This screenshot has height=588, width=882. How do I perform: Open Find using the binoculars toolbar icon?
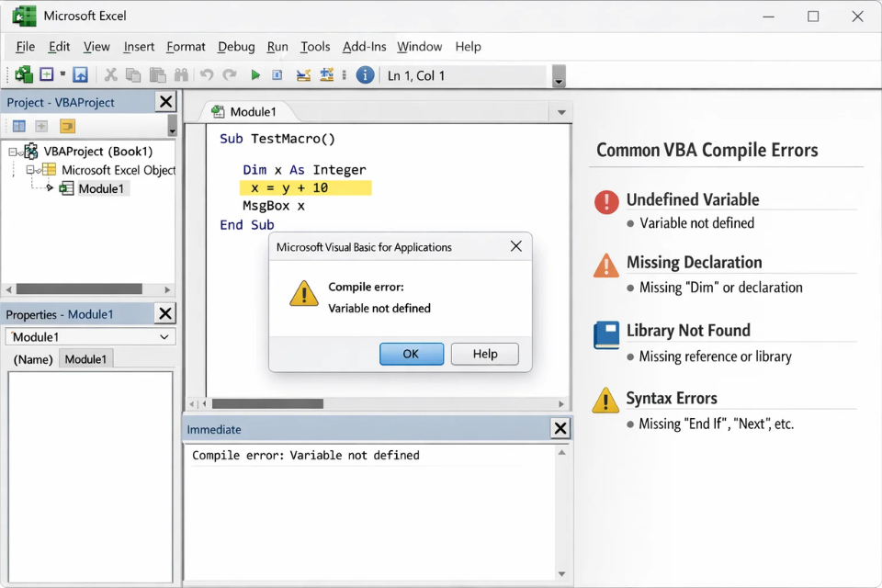click(181, 74)
